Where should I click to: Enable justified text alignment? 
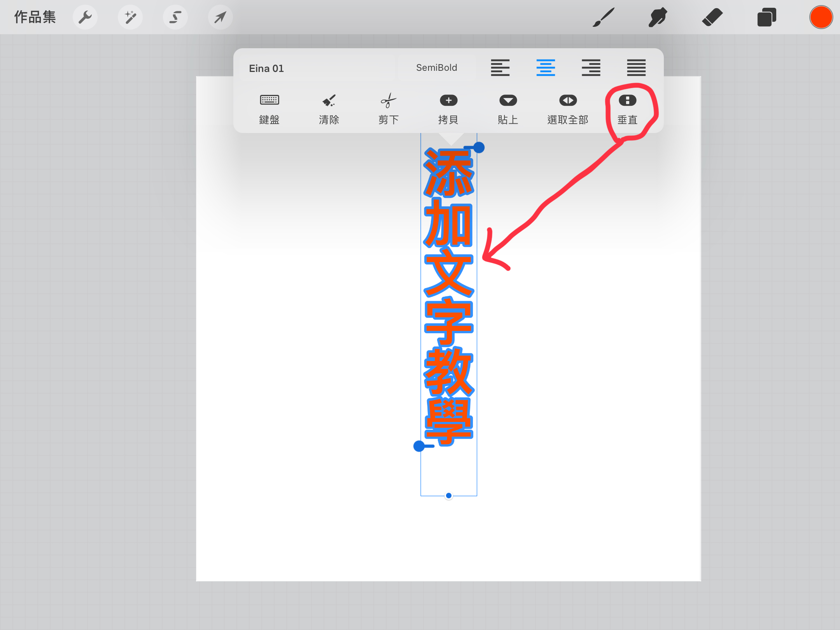[636, 68]
